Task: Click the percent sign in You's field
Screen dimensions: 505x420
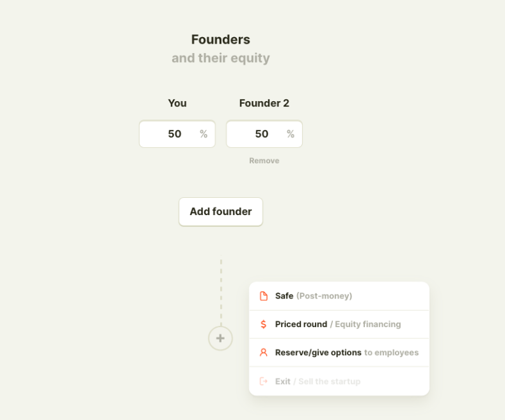Action: [204, 134]
